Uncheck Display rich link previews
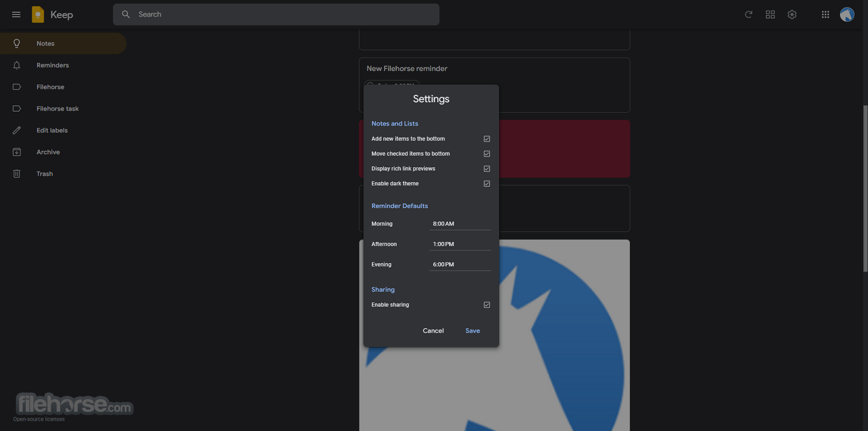Image resolution: width=868 pixels, height=431 pixels. 487,168
